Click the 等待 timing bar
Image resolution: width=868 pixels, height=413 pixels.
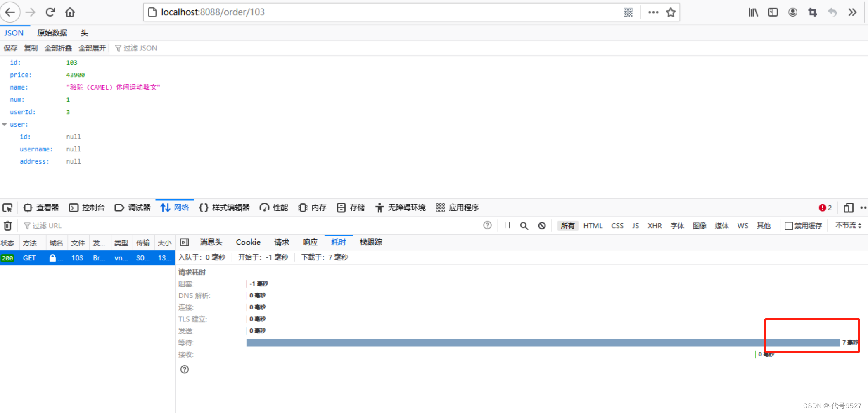coord(543,342)
